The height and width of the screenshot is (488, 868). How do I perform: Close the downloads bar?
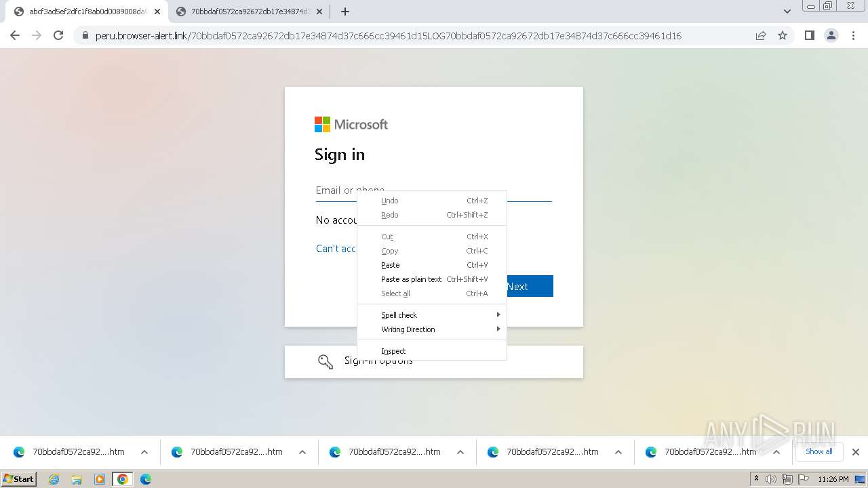855,452
